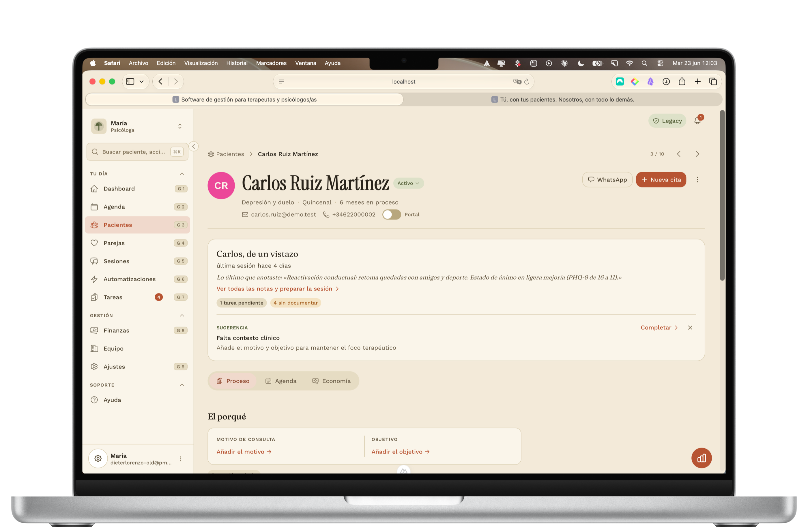Screen dimensions: 808x532
Task: Collapse the sidebar with round chevron button
Action: (194, 146)
